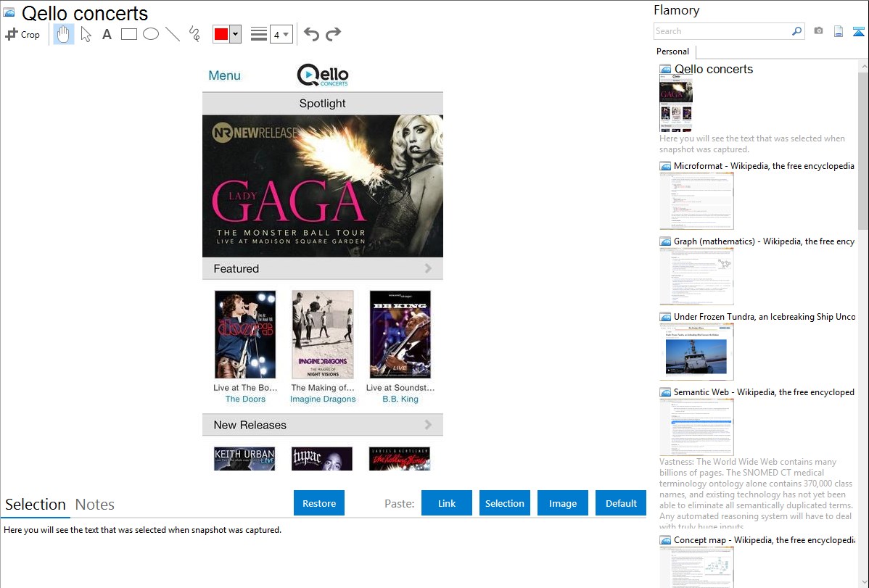Viewport: 869px width, 588px height.
Task: Click the Spotlight header bar
Action: coord(323,104)
